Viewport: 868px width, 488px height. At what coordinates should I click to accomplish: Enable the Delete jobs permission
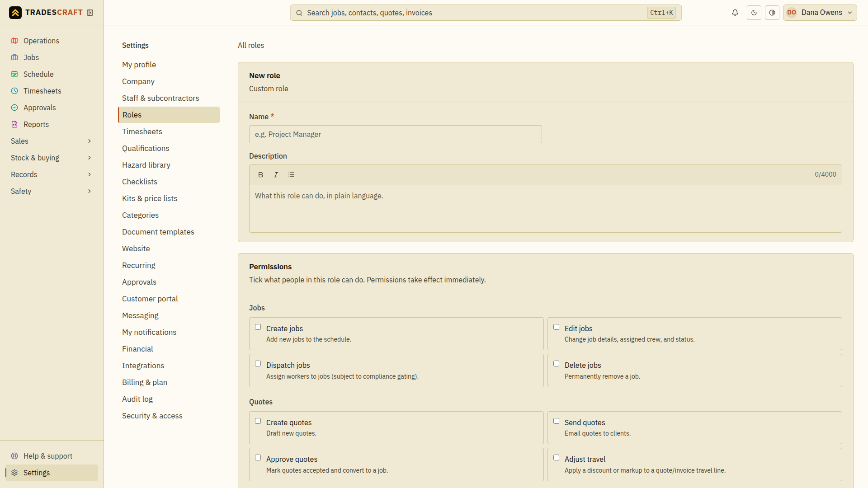point(557,364)
